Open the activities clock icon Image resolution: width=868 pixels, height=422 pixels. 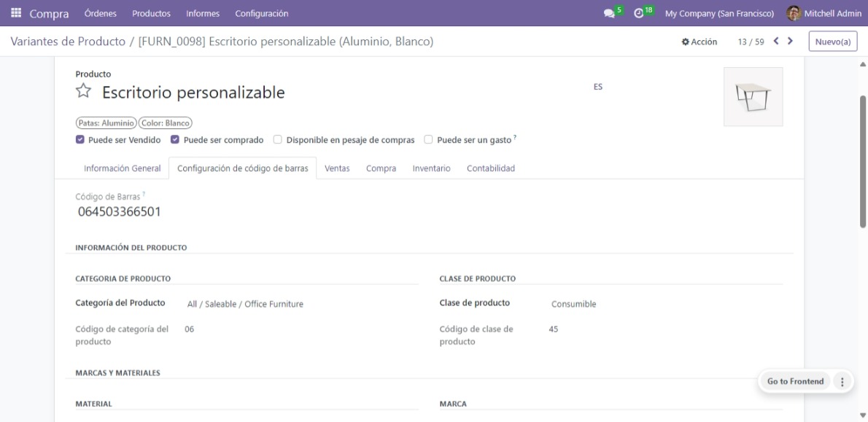pyautogui.click(x=638, y=13)
